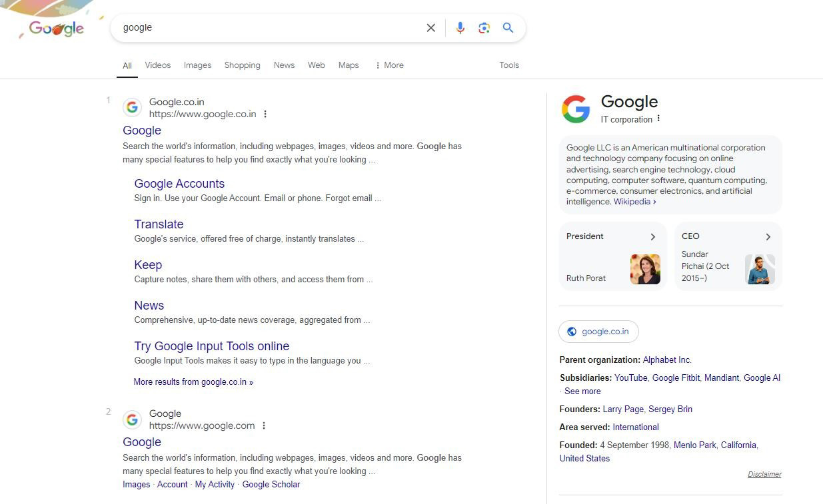Clear the search query with the X icon
The image size is (823, 504).
430,28
